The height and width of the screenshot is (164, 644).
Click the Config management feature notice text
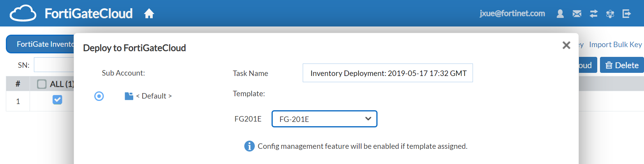tap(362, 146)
